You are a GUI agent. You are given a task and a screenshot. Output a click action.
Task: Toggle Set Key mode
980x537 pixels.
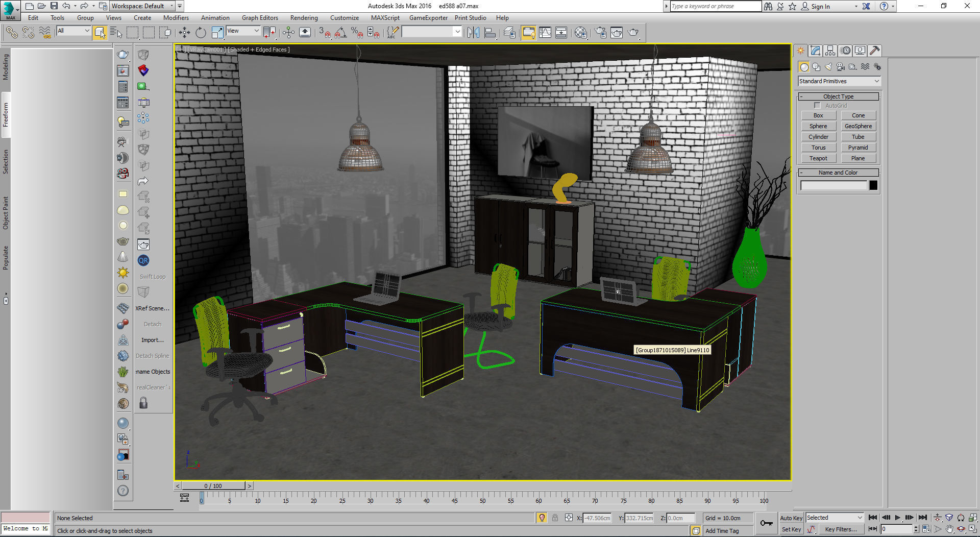click(x=791, y=529)
